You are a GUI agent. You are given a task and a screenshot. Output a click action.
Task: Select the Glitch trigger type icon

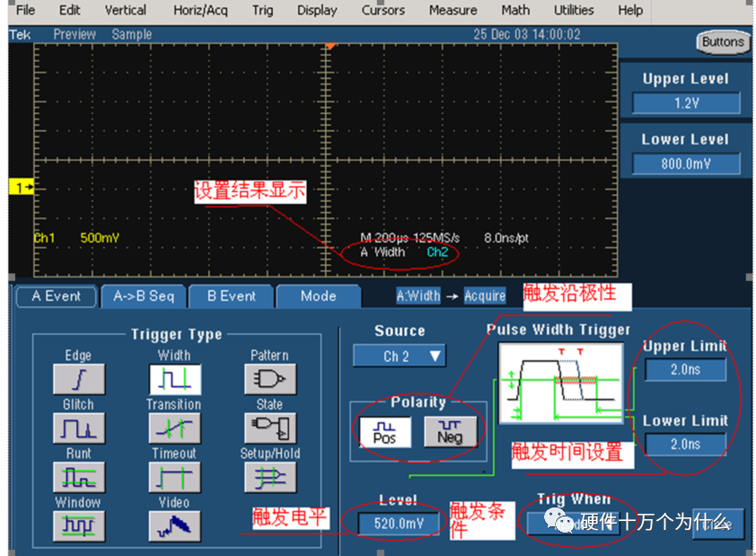point(78,427)
